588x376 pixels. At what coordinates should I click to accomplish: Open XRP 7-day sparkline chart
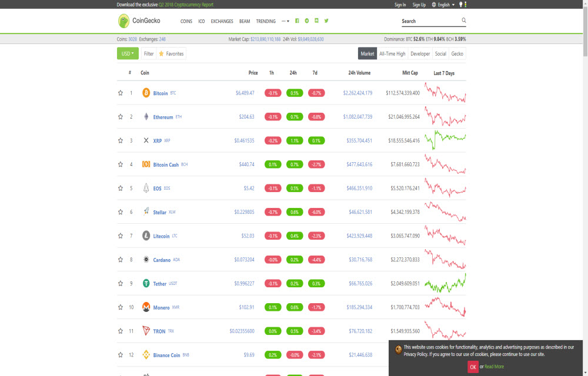[x=445, y=140]
